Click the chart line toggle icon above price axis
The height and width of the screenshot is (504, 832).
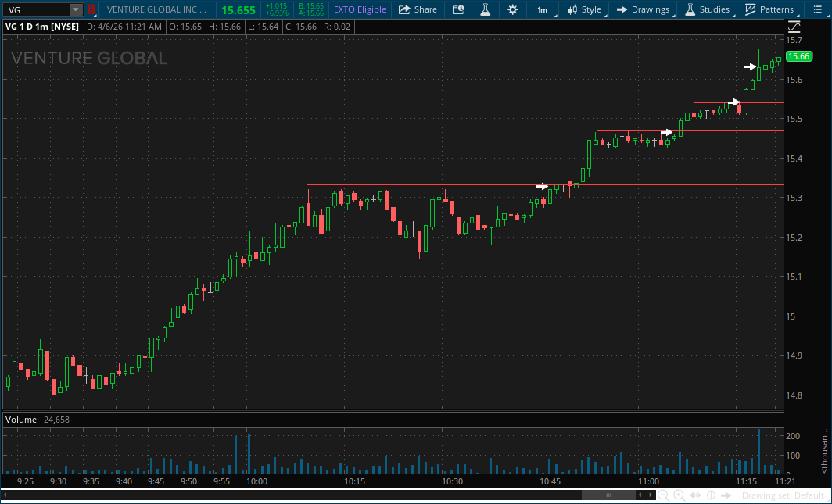(794, 27)
